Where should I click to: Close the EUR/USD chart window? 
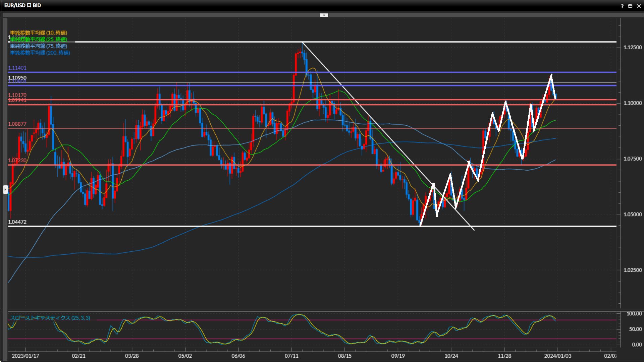click(639, 6)
